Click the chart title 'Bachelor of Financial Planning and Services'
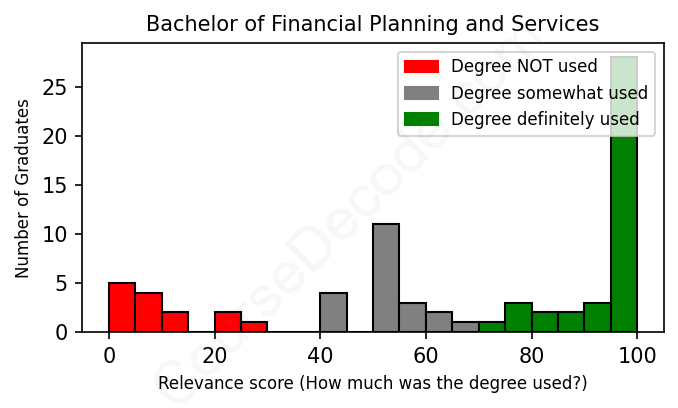678x408 pixels. coord(372,23)
